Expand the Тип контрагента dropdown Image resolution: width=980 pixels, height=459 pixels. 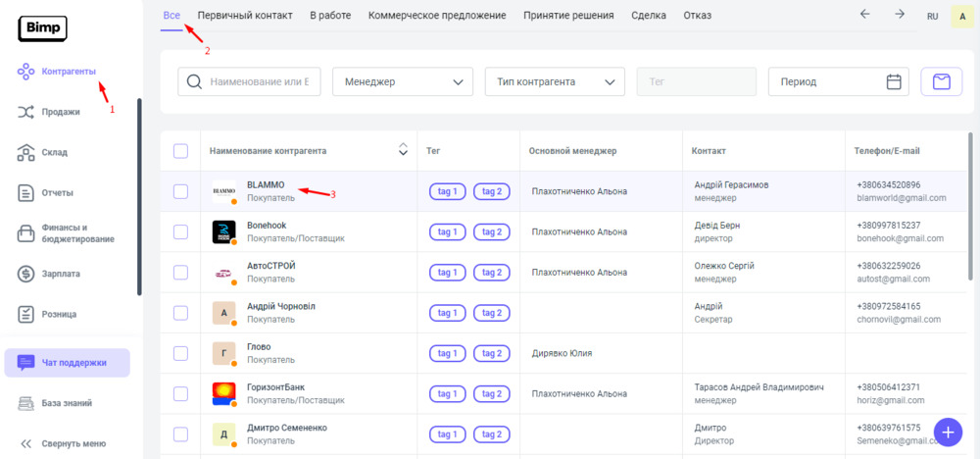(555, 81)
